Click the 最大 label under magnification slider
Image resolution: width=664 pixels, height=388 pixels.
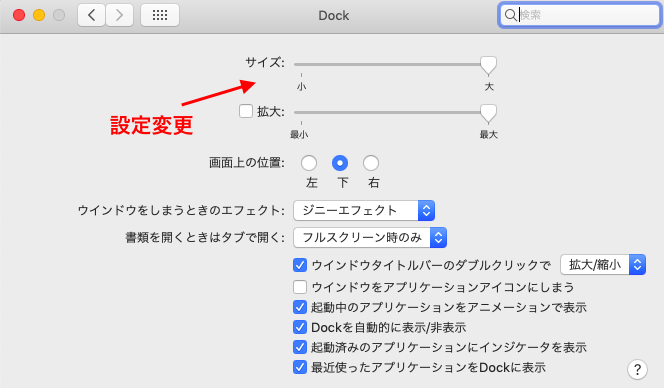tap(488, 135)
